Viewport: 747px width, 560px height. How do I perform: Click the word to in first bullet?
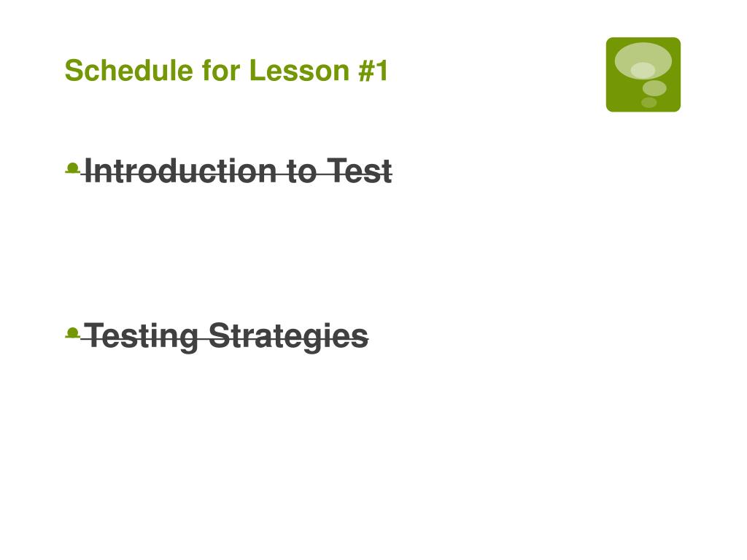point(301,172)
